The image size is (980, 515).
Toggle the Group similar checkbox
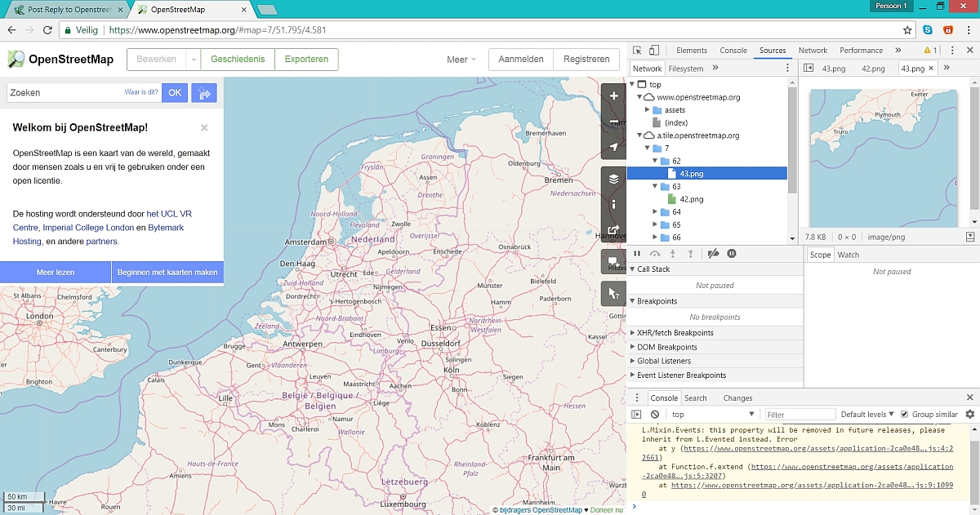[904, 415]
